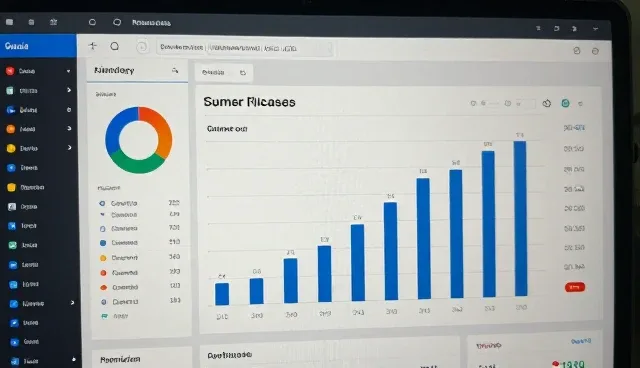Click the stacked-lines menu icon at top right
Screen dimensions: 640x368
point(538,28)
